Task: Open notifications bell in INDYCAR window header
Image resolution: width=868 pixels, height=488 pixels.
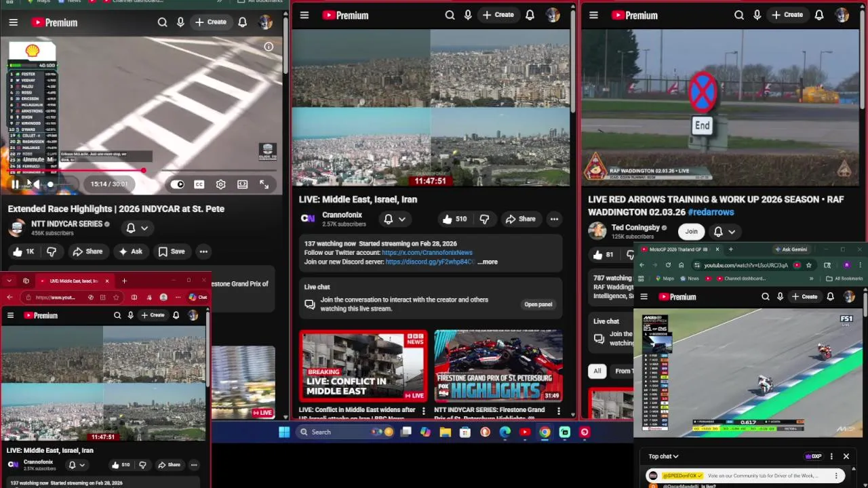Action: [242, 22]
